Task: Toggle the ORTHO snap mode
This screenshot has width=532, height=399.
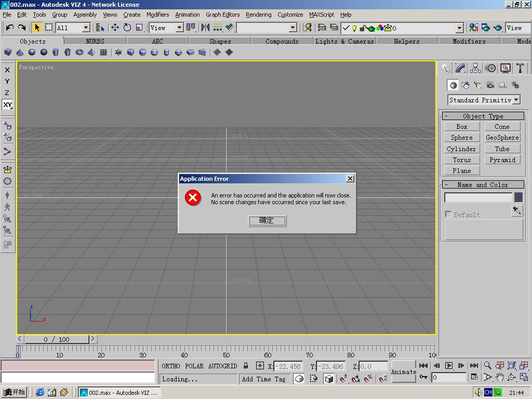Action: [x=171, y=366]
